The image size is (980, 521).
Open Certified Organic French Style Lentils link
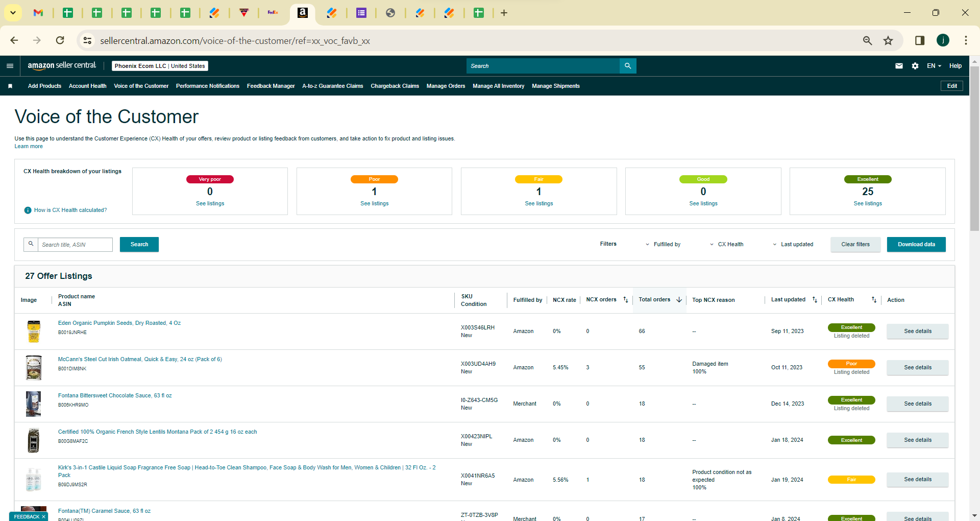click(158, 432)
